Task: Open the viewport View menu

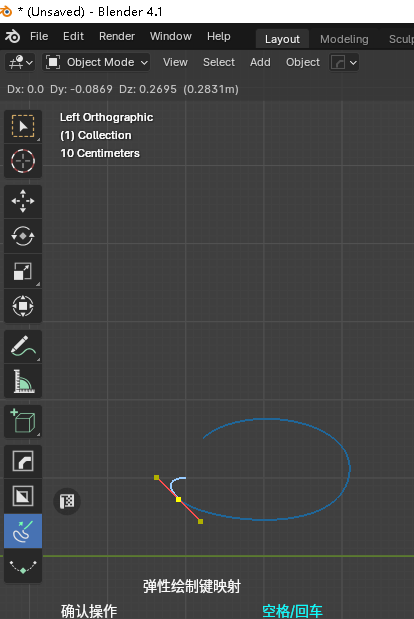Action: click(175, 62)
